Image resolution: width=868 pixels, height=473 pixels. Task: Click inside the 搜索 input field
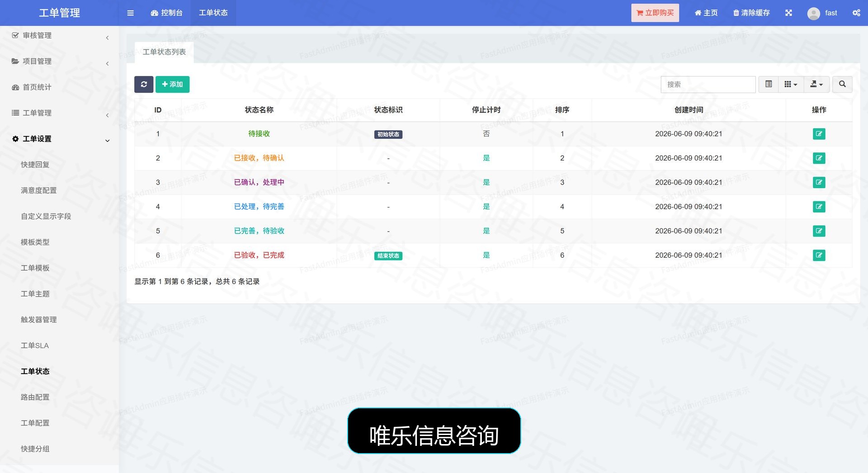[x=708, y=84]
